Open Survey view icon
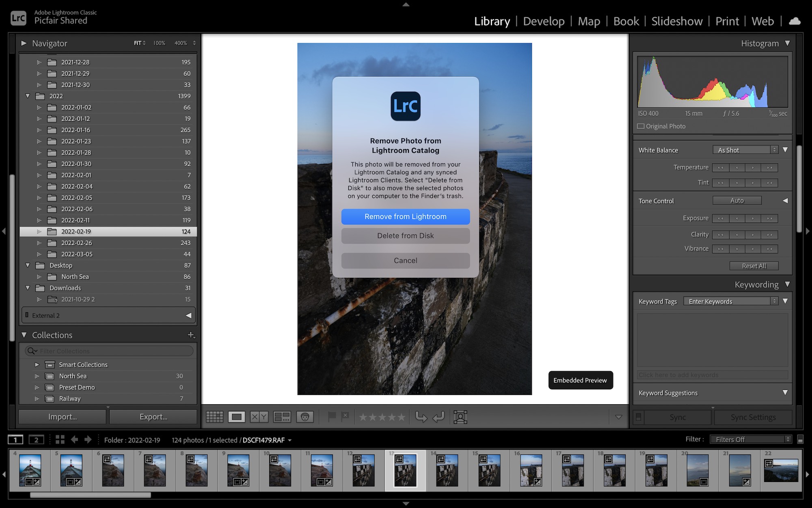Viewport: 812px width, 508px height. (282, 417)
